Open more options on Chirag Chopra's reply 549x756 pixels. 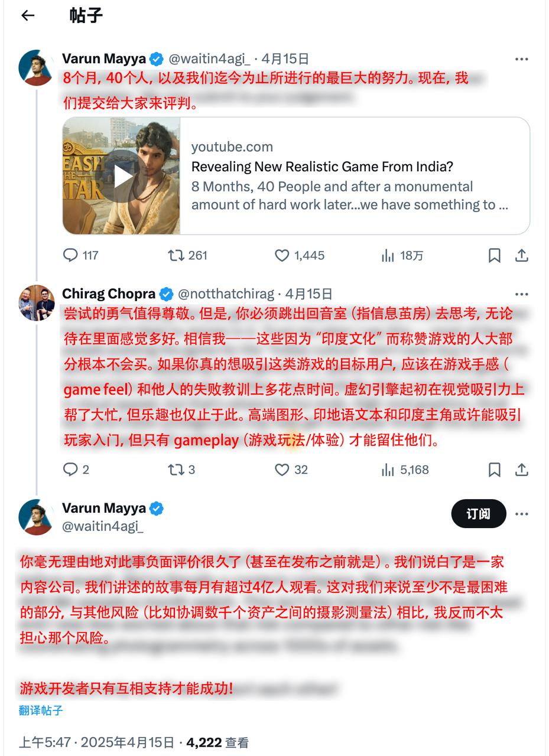click(521, 294)
